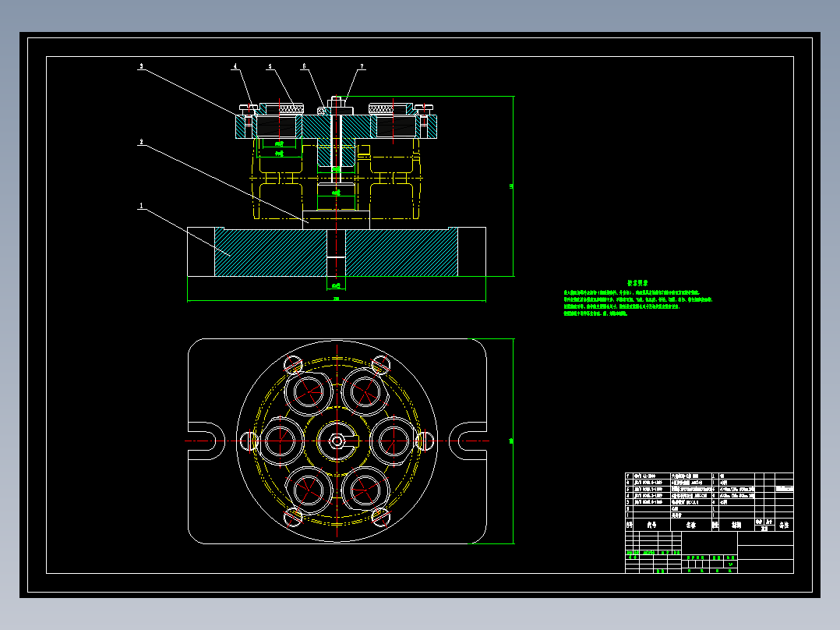Click the 代号 column header in parts list

pos(651,525)
